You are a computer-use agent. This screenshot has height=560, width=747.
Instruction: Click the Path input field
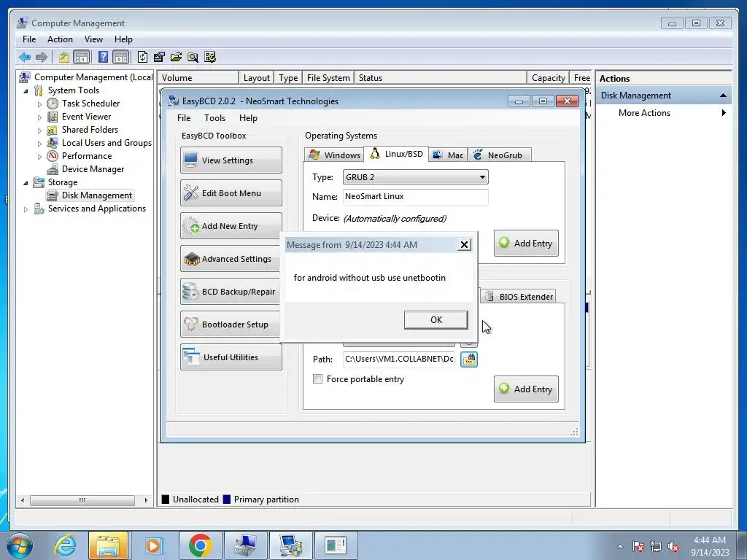click(399, 359)
